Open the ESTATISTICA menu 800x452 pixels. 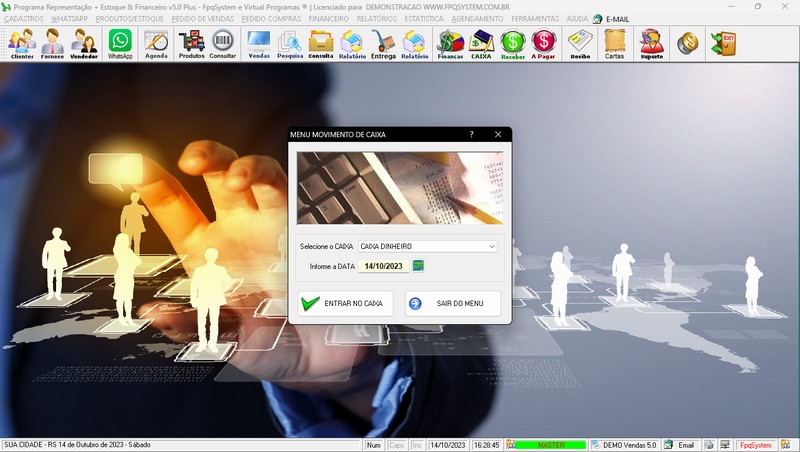click(424, 19)
